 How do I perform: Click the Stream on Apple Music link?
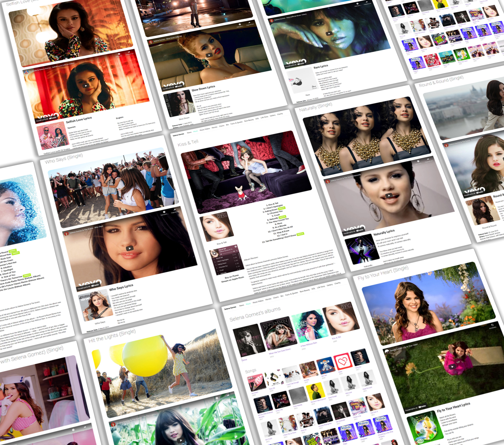233,280
